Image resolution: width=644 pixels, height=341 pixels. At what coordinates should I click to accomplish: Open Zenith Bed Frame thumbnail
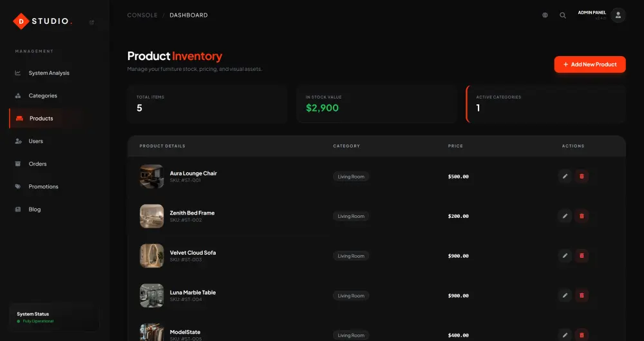point(151,216)
